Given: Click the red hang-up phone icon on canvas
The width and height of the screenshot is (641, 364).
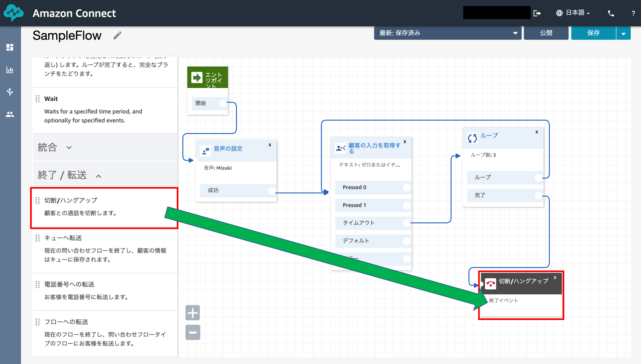Looking at the screenshot, I should (491, 284).
